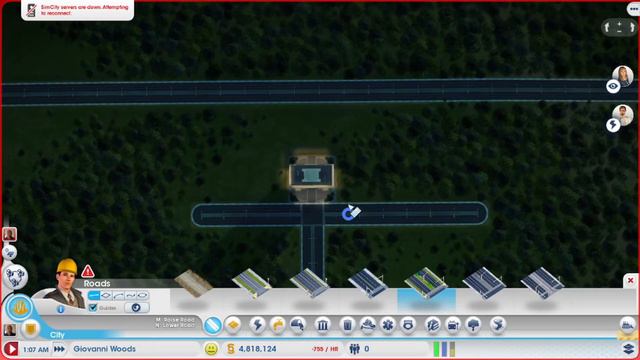Image resolution: width=640 pixels, height=360 pixels.
Task: Open the Mass transit bus menu
Action: tap(453, 325)
